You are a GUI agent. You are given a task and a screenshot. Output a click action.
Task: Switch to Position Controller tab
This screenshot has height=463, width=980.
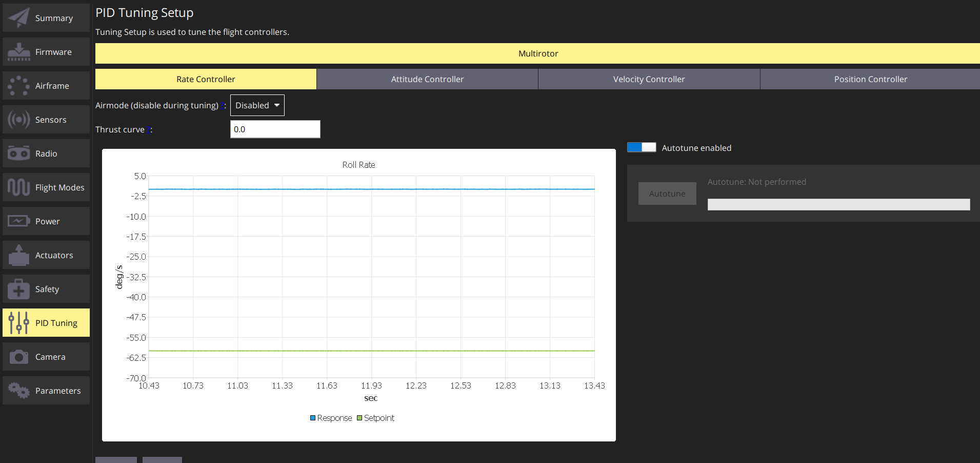870,79
